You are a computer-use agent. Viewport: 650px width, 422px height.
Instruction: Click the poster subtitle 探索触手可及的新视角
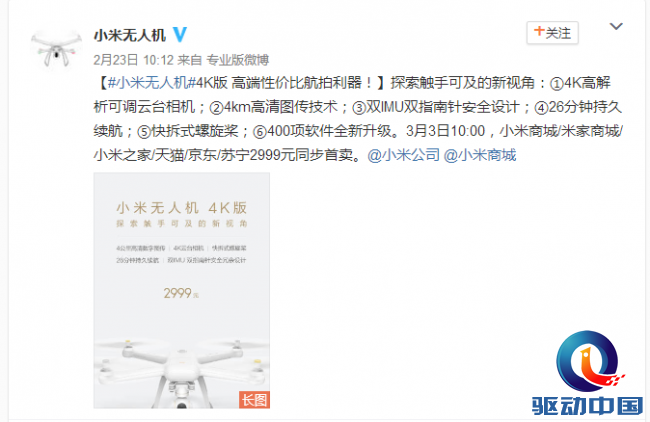click(182, 224)
